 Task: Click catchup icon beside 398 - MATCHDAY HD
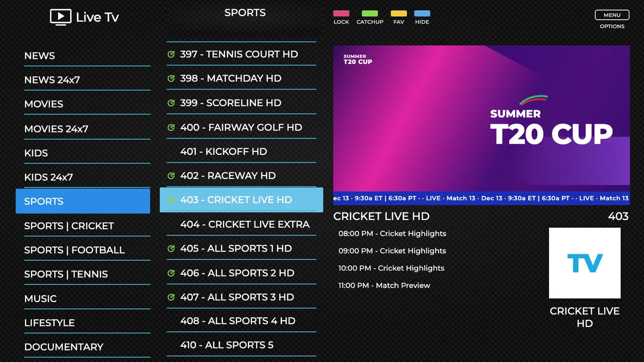pyautogui.click(x=171, y=78)
